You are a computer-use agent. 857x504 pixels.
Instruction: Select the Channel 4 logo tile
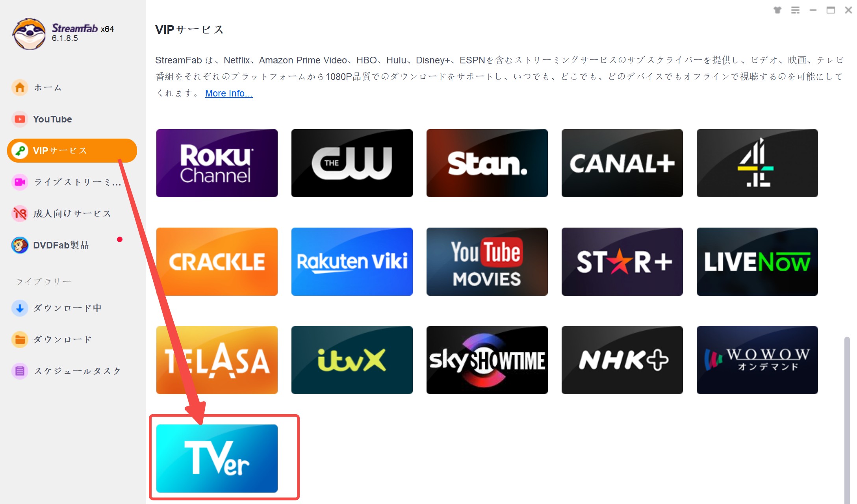pyautogui.click(x=757, y=163)
